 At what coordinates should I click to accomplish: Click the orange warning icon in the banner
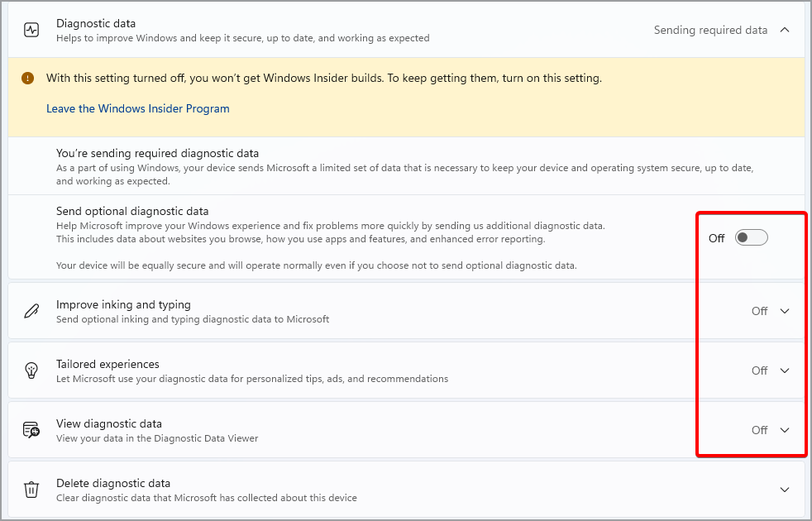(28, 79)
